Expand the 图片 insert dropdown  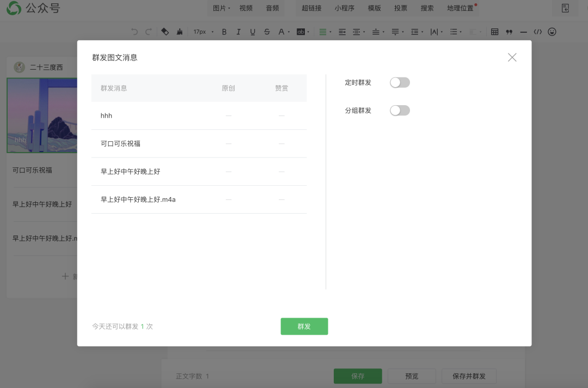pos(221,8)
